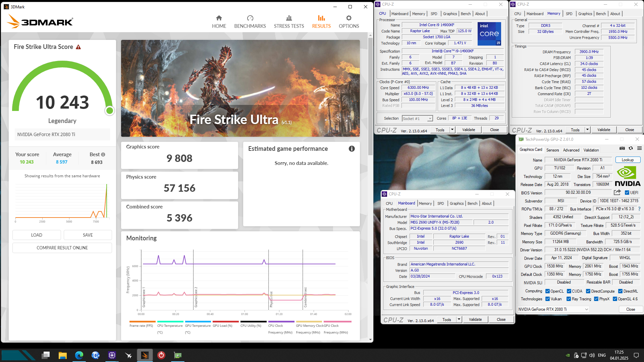Open the Socket #1 selection dropdown in CPU-Z
This screenshot has height=362, width=644.
[417, 118]
